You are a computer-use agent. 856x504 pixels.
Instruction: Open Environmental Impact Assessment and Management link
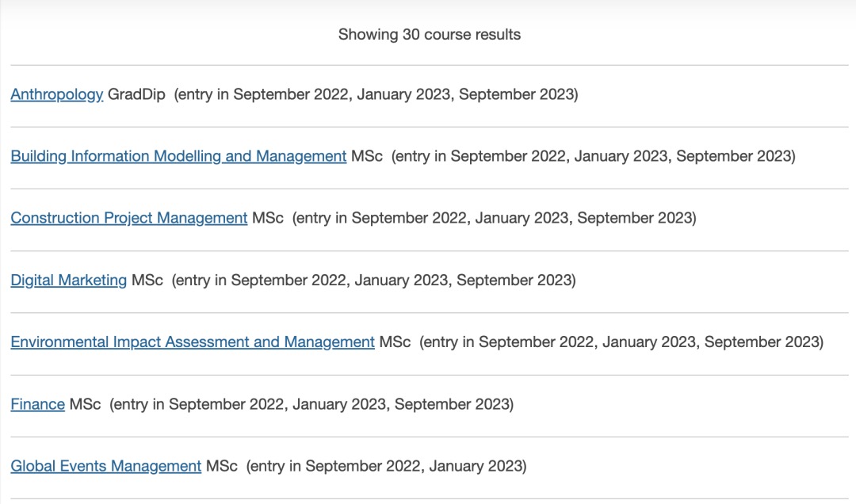tap(193, 342)
